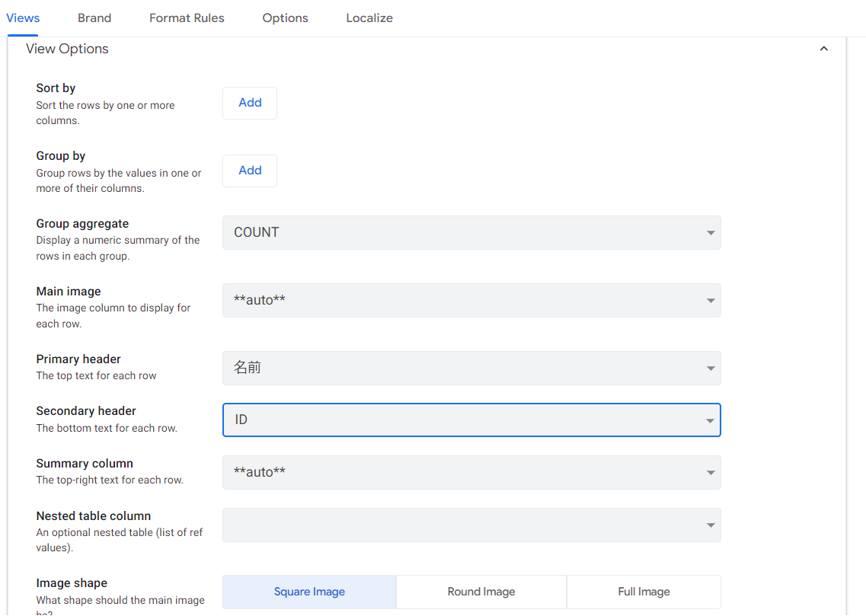Image resolution: width=866 pixels, height=616 pixels.
Task: Click the Summary column dropdown arrow icon
Action: (710, 473)
